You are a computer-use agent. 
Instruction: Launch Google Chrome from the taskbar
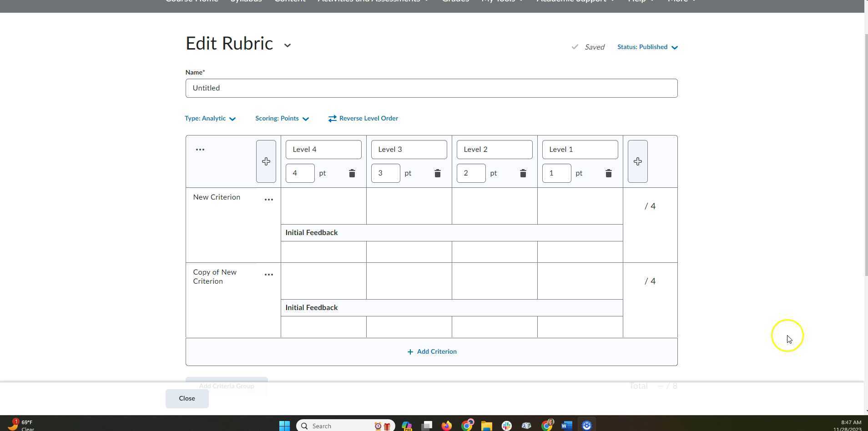[x=467, y=425]
